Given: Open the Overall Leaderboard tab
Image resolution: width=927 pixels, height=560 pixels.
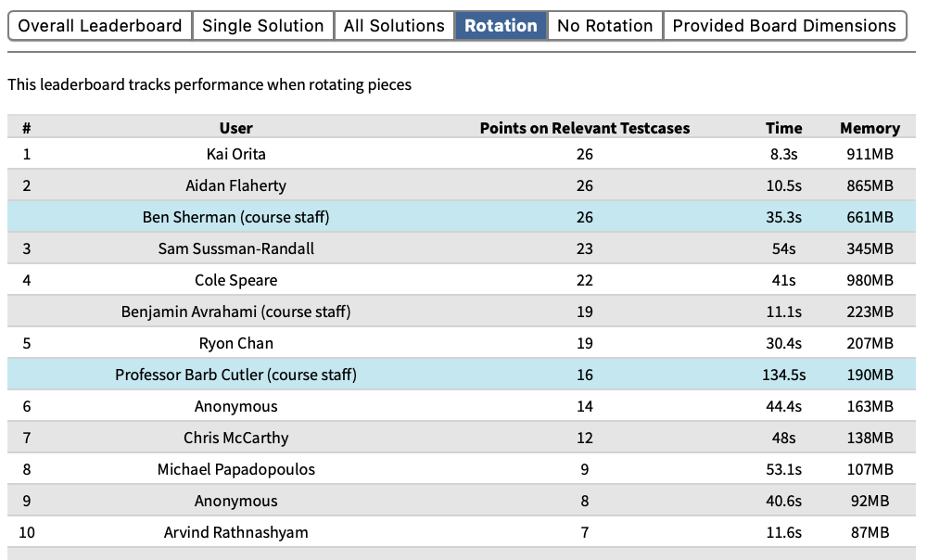Looking at the screenshot, I should pyautogui.click(x=100, y=26).
